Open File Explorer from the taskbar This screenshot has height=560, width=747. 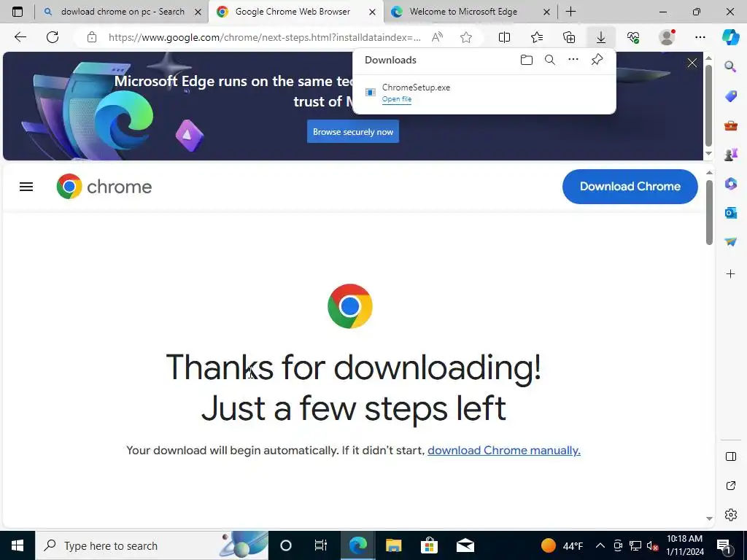(393, 545)
